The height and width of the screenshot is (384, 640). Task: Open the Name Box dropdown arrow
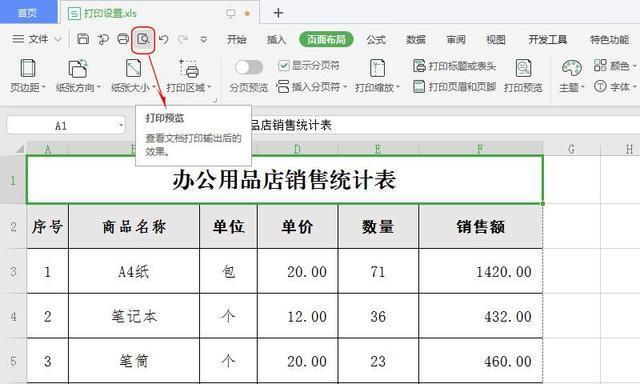point(121,126)
